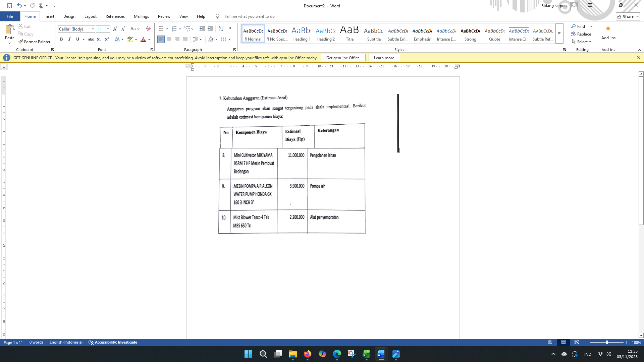Open Add-ins from the ribbon

[x=608, y=33]
